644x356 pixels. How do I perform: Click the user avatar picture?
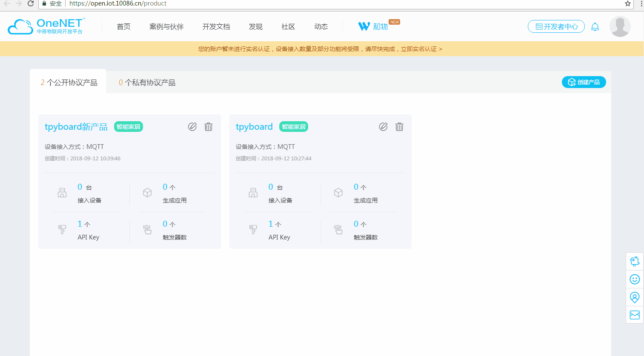coord(620,26)
